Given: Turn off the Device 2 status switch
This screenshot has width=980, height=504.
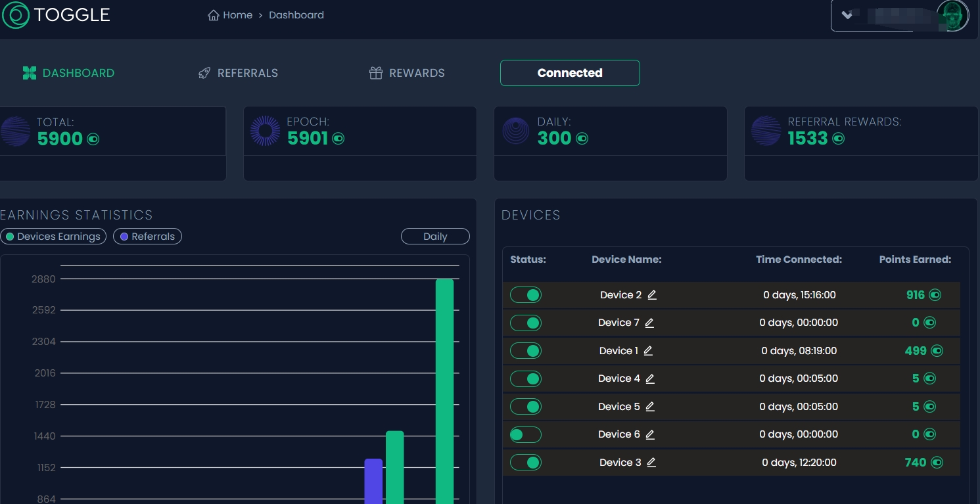Looking at the screenshot, I should (526, 295).
